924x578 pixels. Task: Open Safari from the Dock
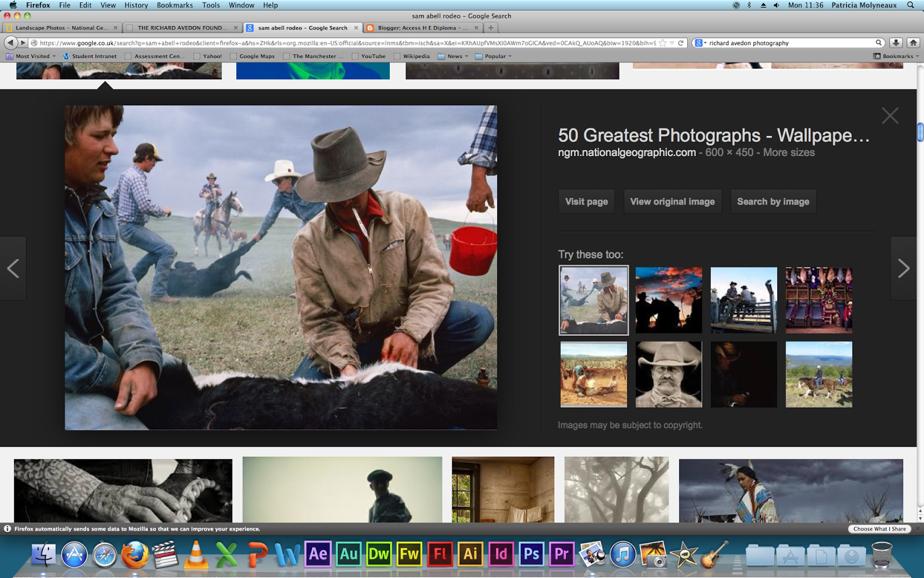pyautogui.click(x=105, y=555)
